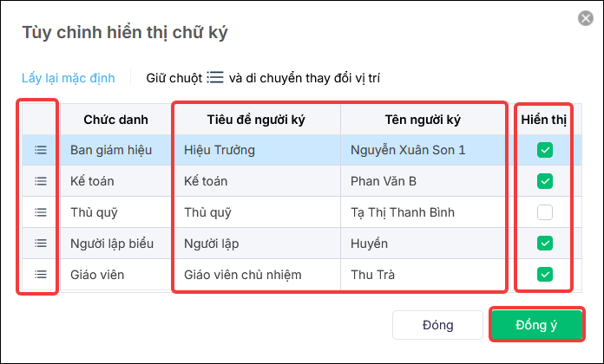Click the Lấy lại mặc định link

(x=69, y=78)
